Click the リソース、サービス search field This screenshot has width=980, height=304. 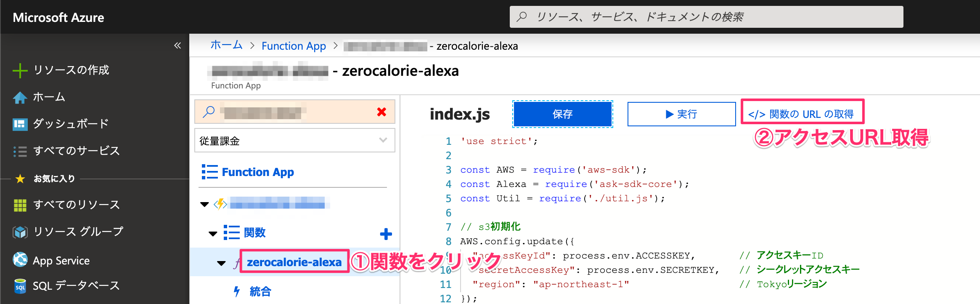(x=706, y=17)
